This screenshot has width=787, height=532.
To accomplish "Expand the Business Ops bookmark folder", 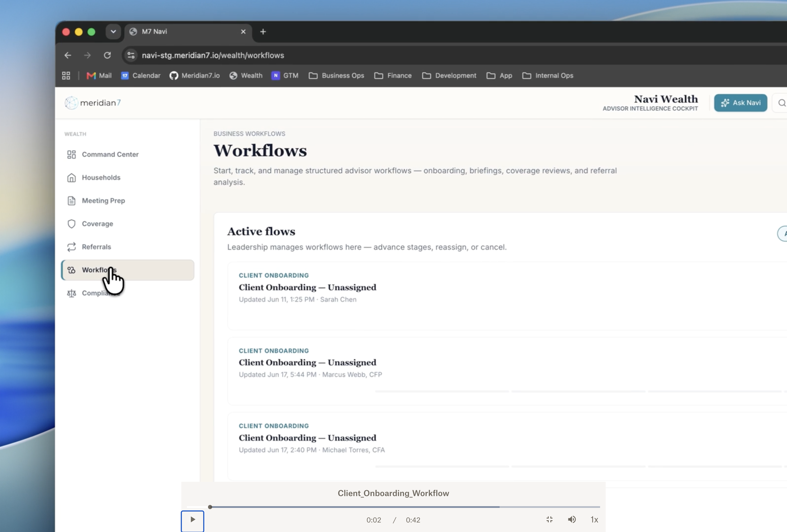I will [336, 75].
